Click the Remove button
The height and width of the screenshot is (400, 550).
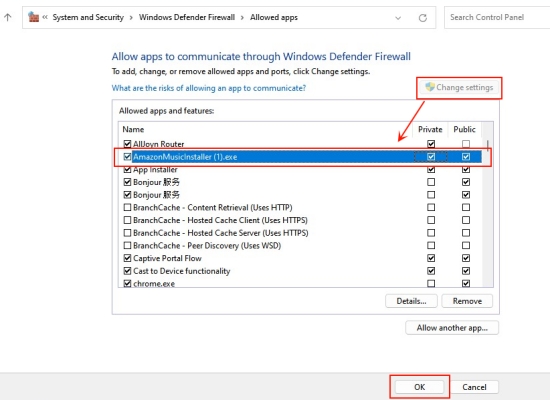(467, 301)
